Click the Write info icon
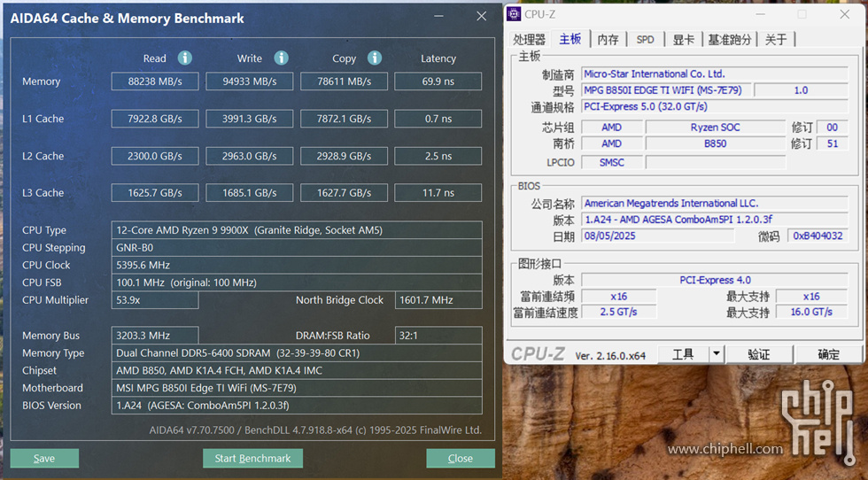This screenshot has height=480, width=868. (282, 58)
